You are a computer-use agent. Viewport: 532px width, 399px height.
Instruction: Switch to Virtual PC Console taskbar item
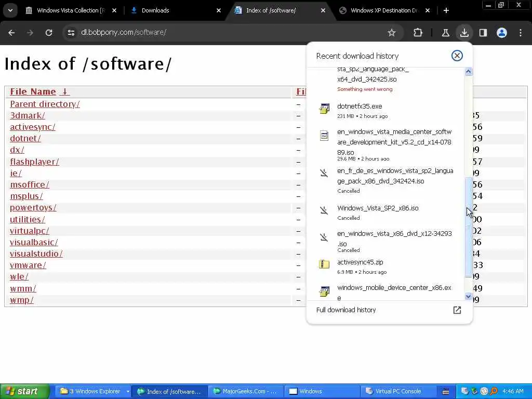coord(398,392)
